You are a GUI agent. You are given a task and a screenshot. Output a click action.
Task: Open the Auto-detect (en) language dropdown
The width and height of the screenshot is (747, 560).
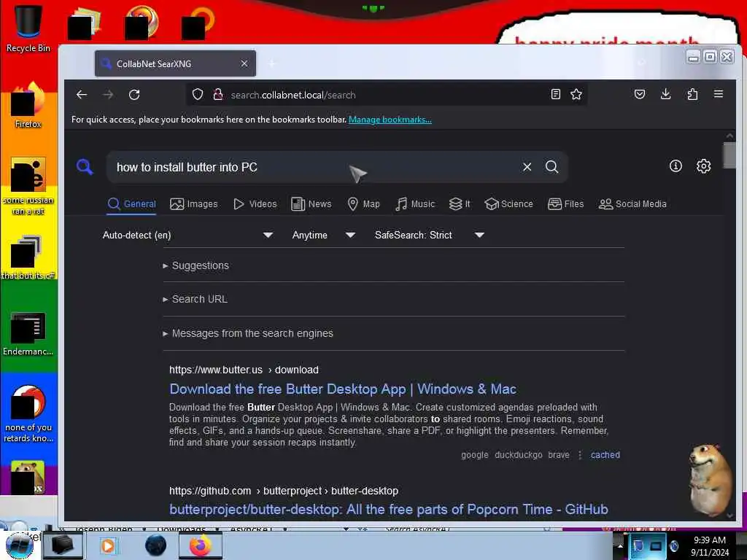pos(187,235)
